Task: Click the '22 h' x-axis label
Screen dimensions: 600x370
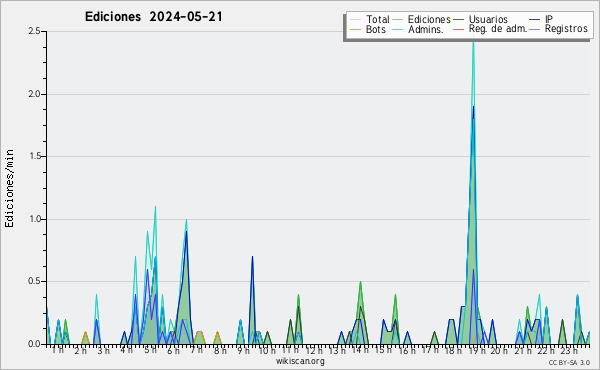Action: 546,350
